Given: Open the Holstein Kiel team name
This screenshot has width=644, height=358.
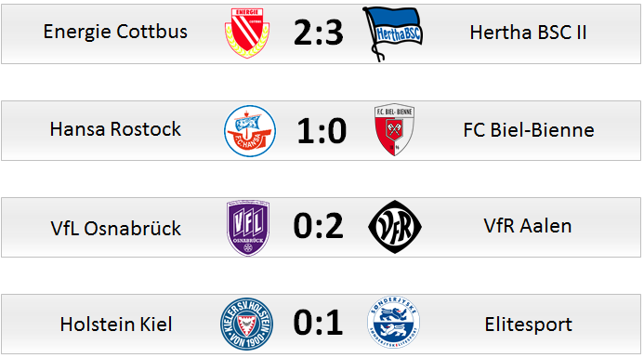Looking at the screenshot, I should tap(116, 325).
